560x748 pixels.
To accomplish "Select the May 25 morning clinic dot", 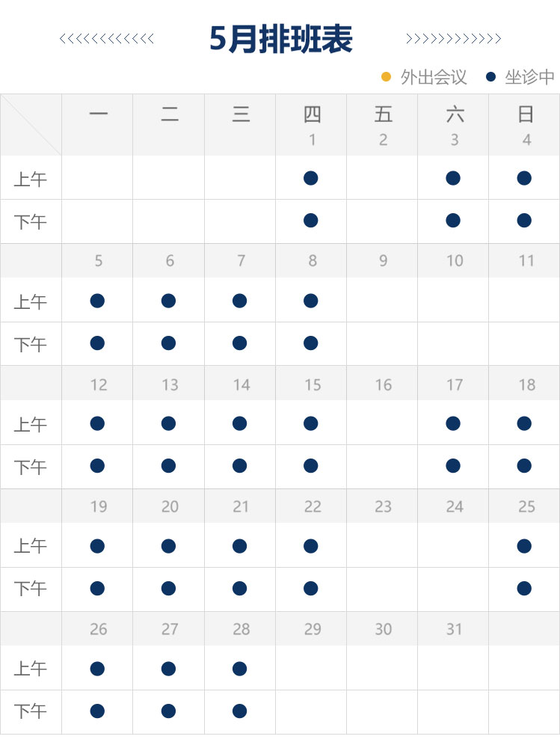I will (524, 546).
